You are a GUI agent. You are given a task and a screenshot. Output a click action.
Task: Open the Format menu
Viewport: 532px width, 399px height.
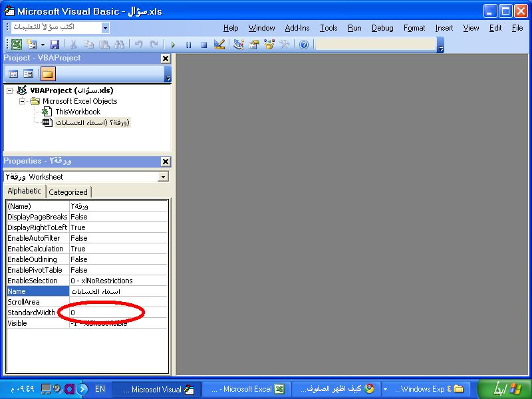(x=414, y=28)
